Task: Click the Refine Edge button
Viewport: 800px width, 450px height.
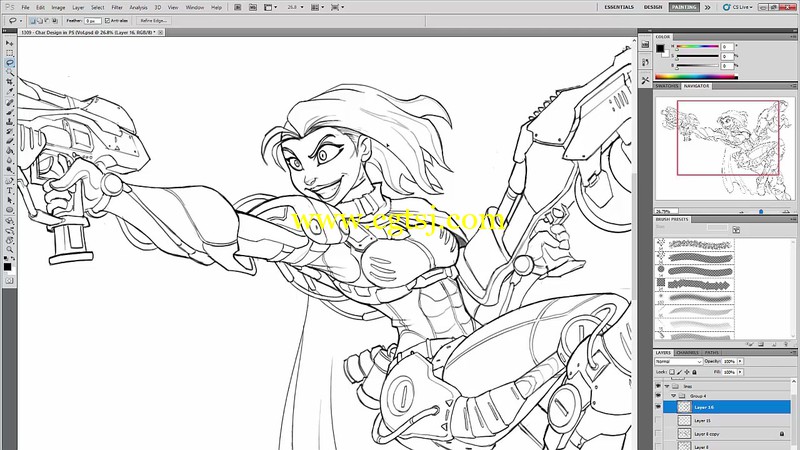Action: pos(153,21)
